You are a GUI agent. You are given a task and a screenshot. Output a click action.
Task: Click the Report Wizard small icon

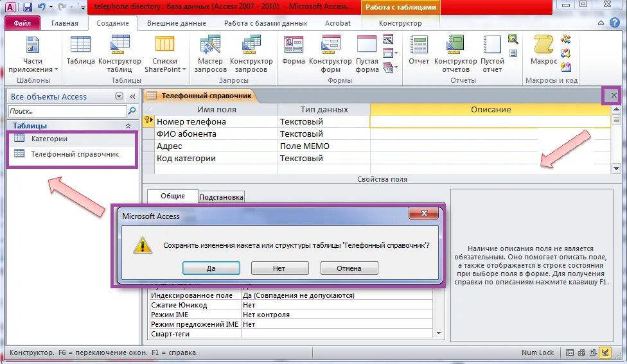pyautogui.click(x=513, y=39)
